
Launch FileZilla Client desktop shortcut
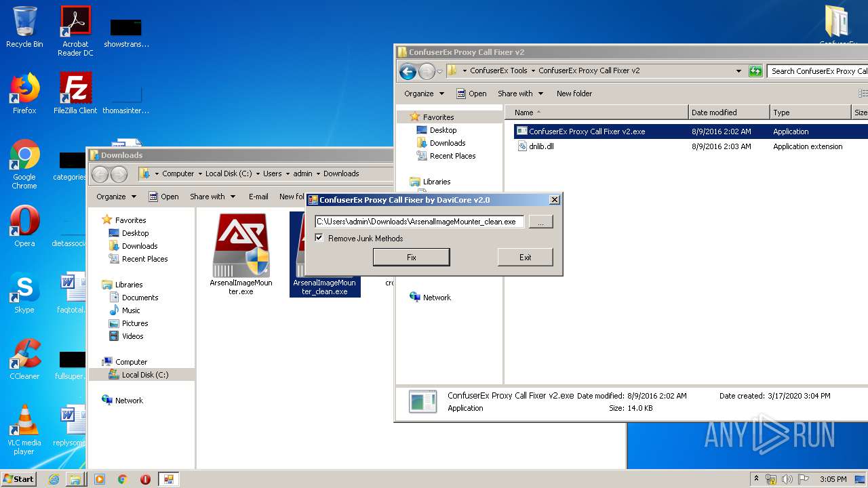point(75,94)
